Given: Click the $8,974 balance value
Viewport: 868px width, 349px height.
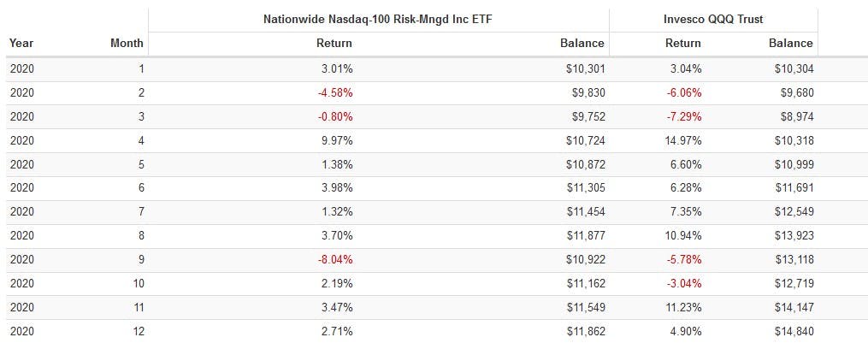Looking at the screenshot, I should (x=796, y=115).
